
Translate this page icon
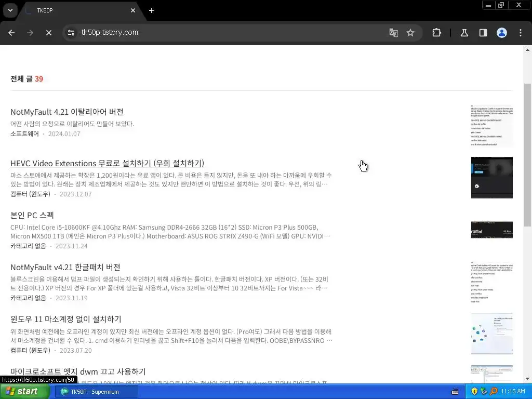(x=394, y=33)
